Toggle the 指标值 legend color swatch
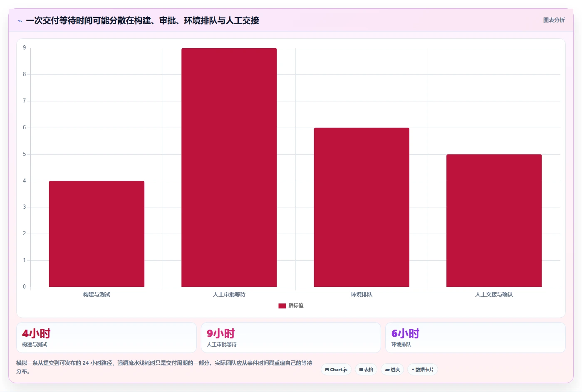 coord(282,306)
